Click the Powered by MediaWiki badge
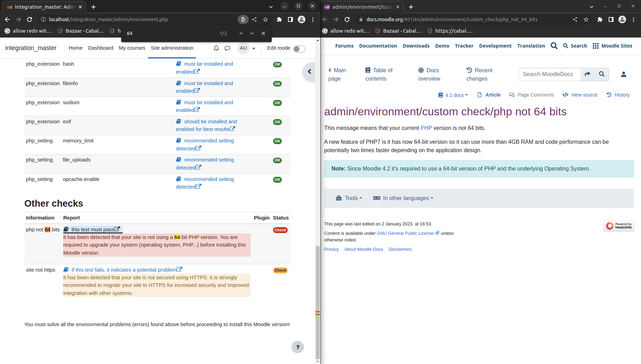This screenshot has height=364, width=641. pos(619,226)
